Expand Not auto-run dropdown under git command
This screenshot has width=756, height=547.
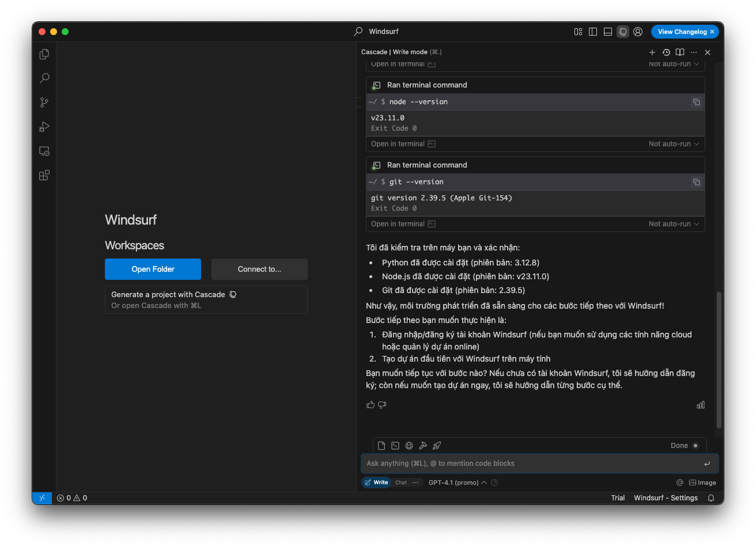[x=674, y=224]
